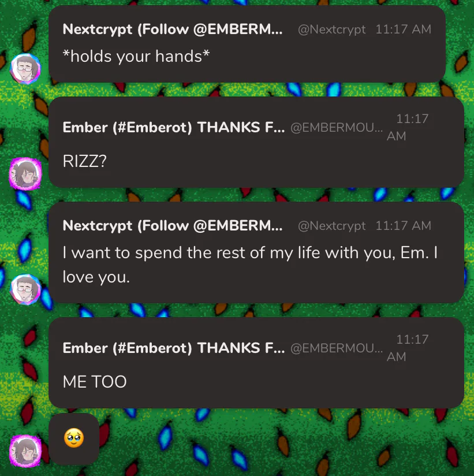
Task: Open the @Nextcrypt handle on the 'love you' message
Action: [x=331, y=226]
